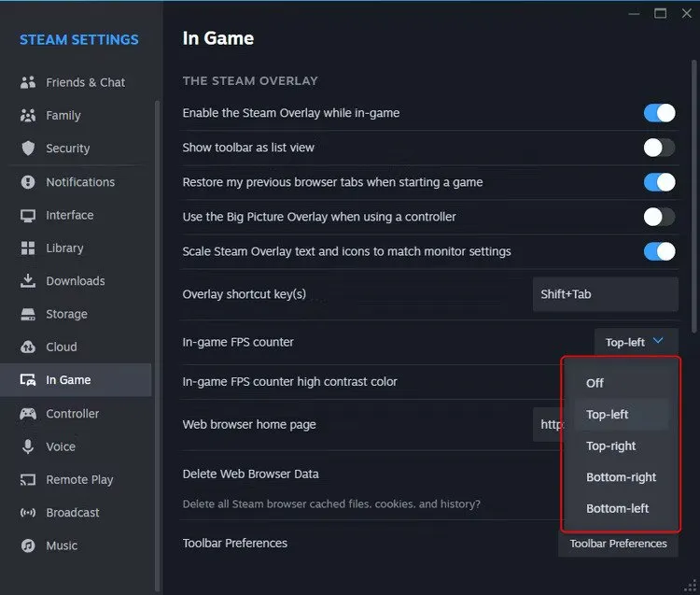Image resolution: width=700 pixels, height=595 pixels.
Task: Click the Downloads arrow icon
Action: 28,281
